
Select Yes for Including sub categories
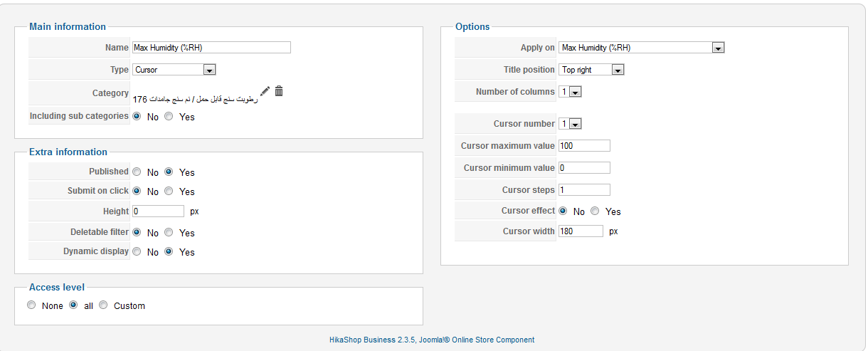pyautogui.click(x=169, y=116)
